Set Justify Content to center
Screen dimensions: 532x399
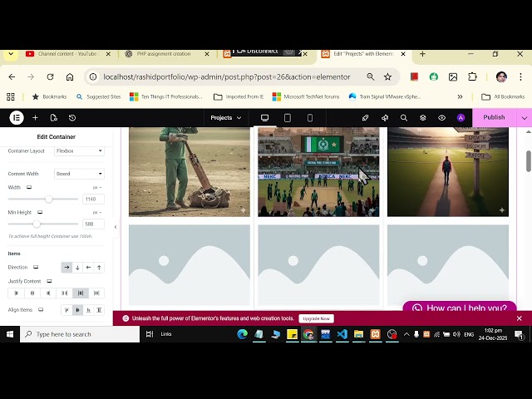click(x=32, y=293)
